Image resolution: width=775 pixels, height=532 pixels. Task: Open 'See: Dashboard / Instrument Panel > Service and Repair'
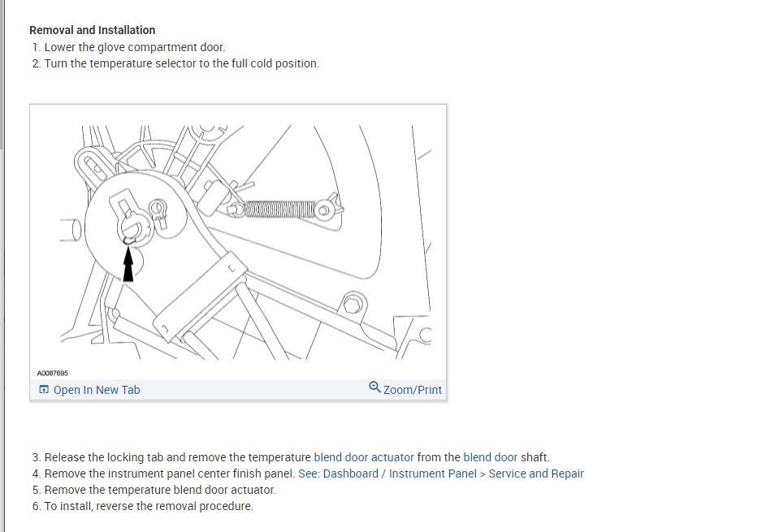click(441, 474)
